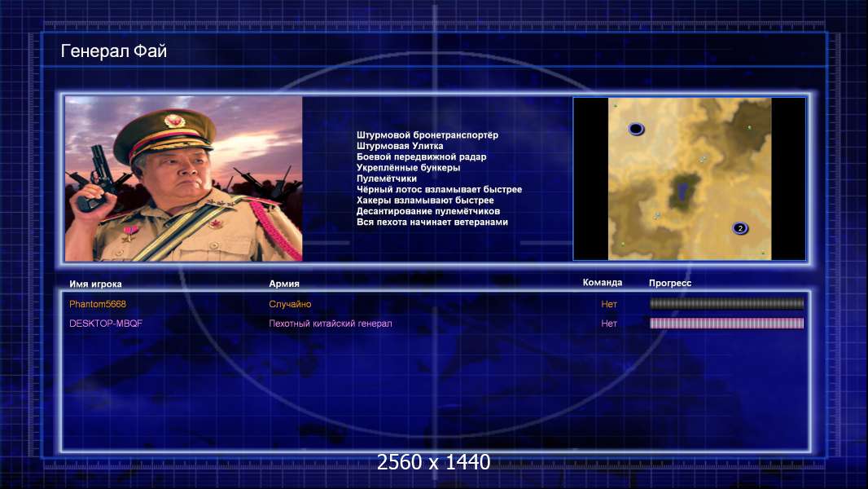Click 'Пехотный китайский генерал' army entry

pyautogui.click(x=331, y=324)
